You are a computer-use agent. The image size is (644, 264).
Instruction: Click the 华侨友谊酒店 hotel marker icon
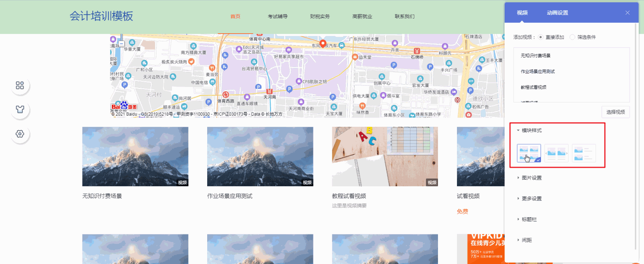454,92
